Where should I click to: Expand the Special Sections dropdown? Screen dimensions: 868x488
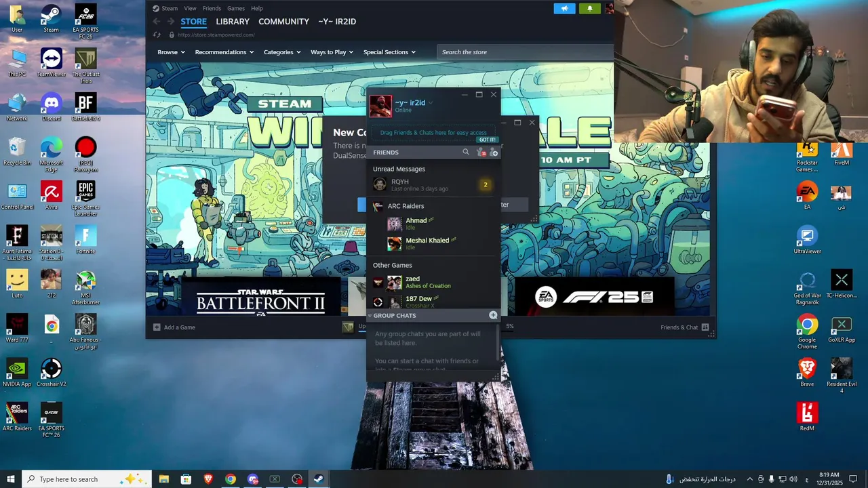pos(389,52)
